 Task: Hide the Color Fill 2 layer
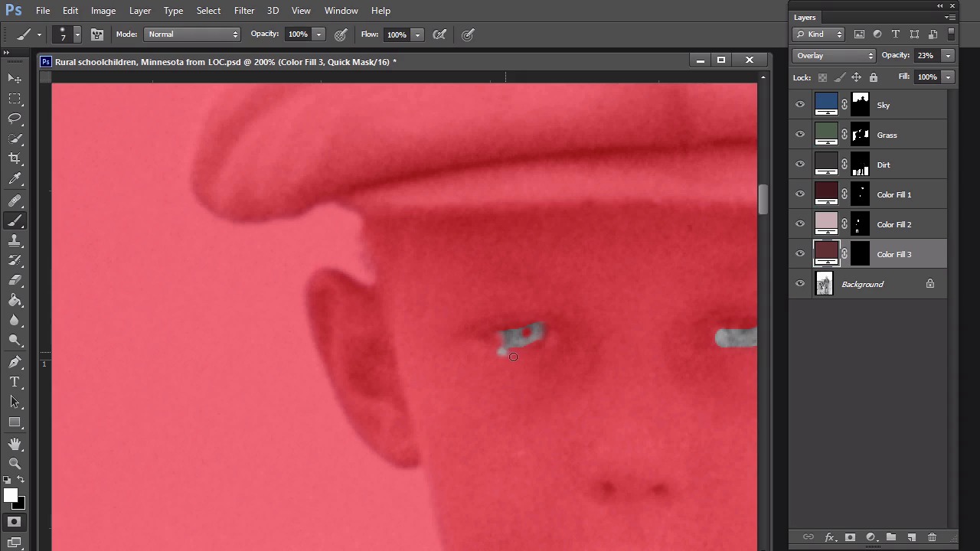(800, 224)
